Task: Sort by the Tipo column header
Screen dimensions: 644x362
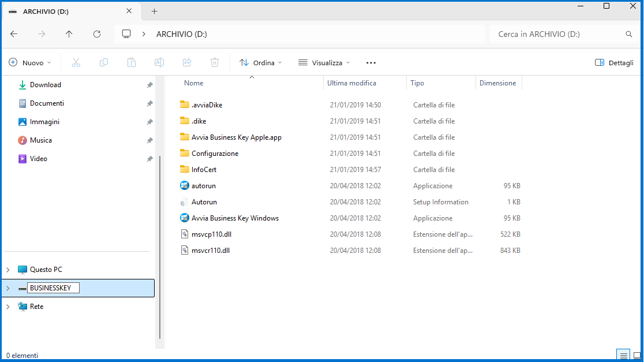Action: 417,83
